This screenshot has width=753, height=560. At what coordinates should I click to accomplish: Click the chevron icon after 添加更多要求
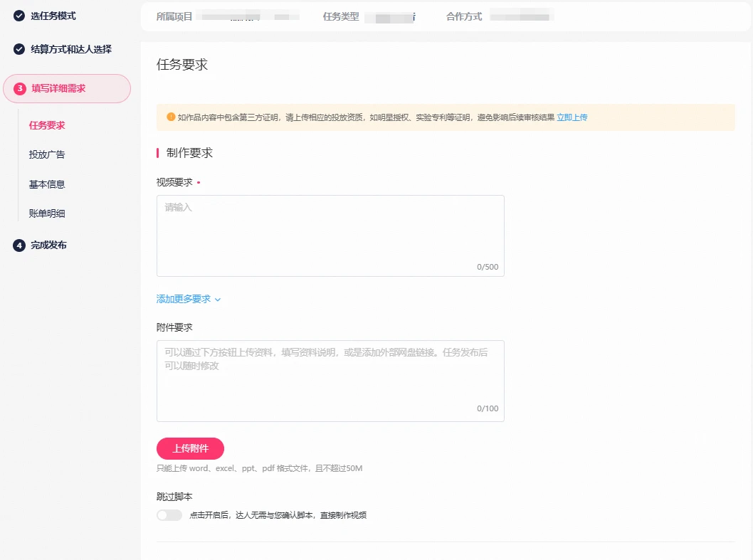coord(218,300)
